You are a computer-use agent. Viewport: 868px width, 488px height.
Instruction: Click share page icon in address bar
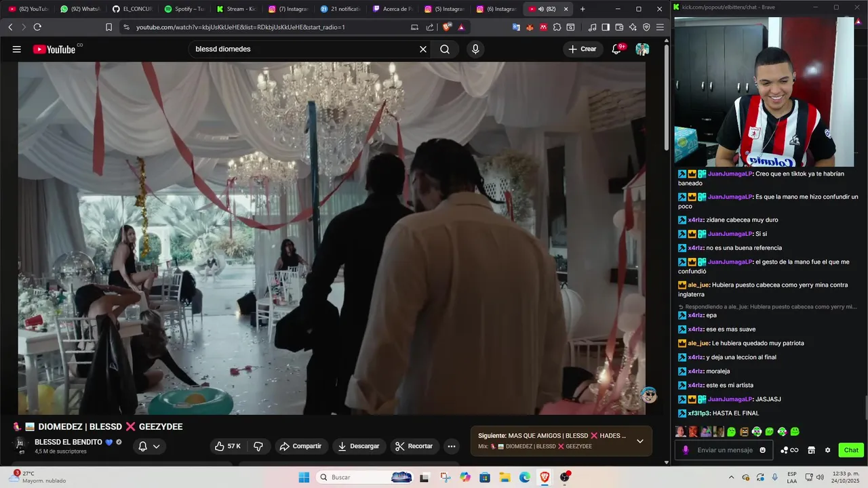[x=430, y=27]
